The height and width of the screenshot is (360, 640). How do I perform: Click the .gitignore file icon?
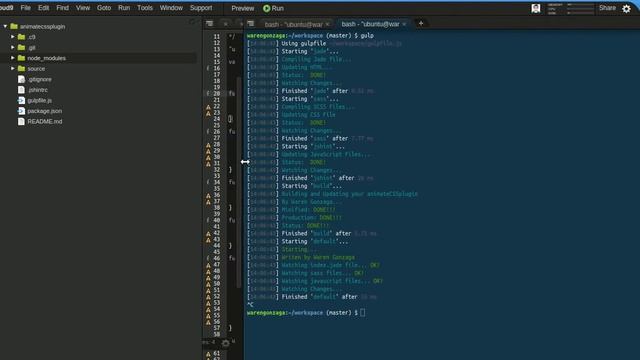(x=21, y=79)
